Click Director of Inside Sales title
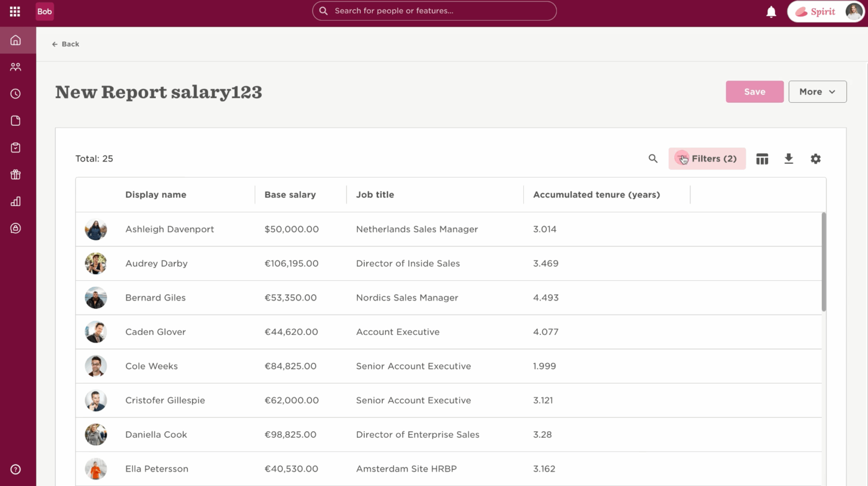Viewport: 868px width, 486px height. point(408,263)
